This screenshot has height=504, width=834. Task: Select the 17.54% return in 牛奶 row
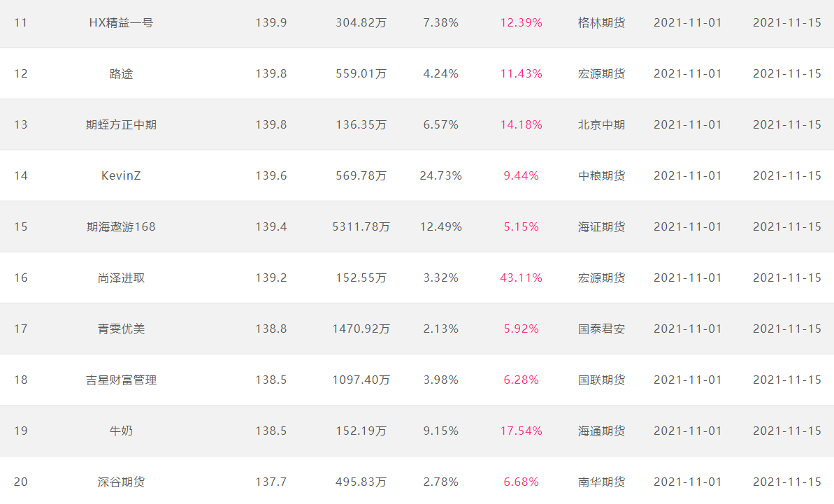(521, 431)
